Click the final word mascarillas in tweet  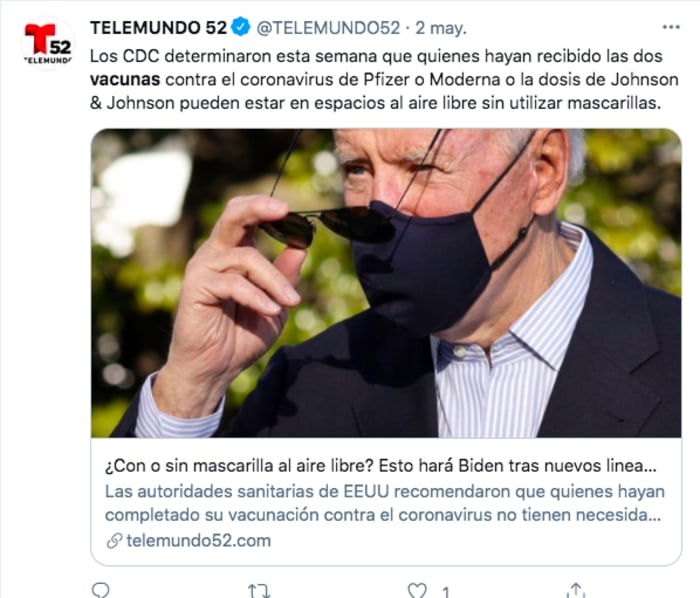614,104
